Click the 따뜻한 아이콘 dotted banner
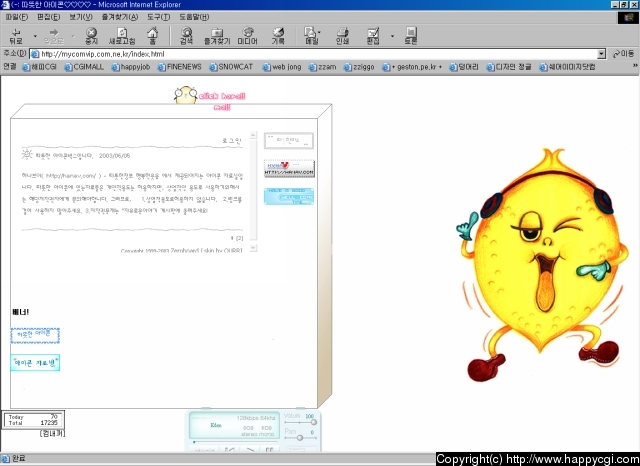640x466 pixels. coord(35,335)
